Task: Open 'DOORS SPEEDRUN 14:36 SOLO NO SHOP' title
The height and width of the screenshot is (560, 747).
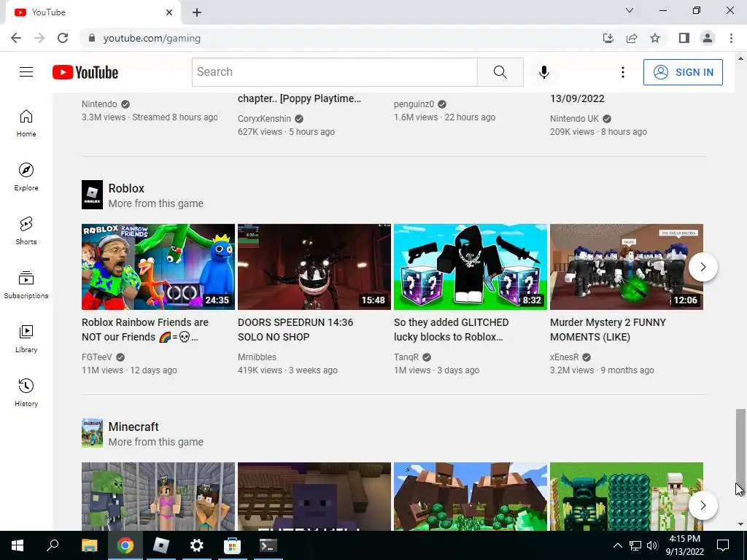Action: coord(295,330)
